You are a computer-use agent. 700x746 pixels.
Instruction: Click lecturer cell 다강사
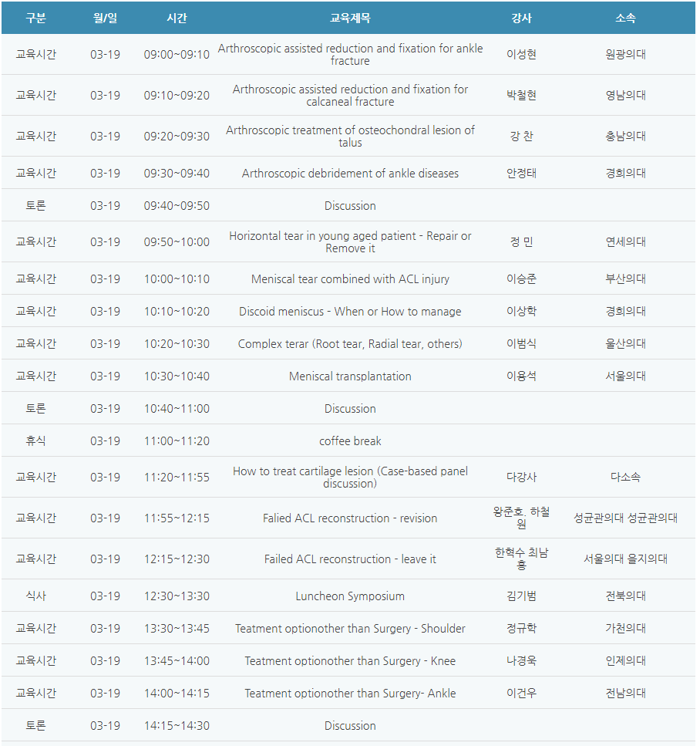(522, 478)
